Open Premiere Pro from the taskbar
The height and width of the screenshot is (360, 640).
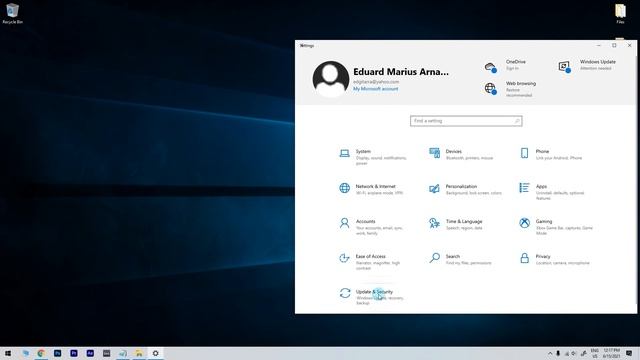coord(74,353)
